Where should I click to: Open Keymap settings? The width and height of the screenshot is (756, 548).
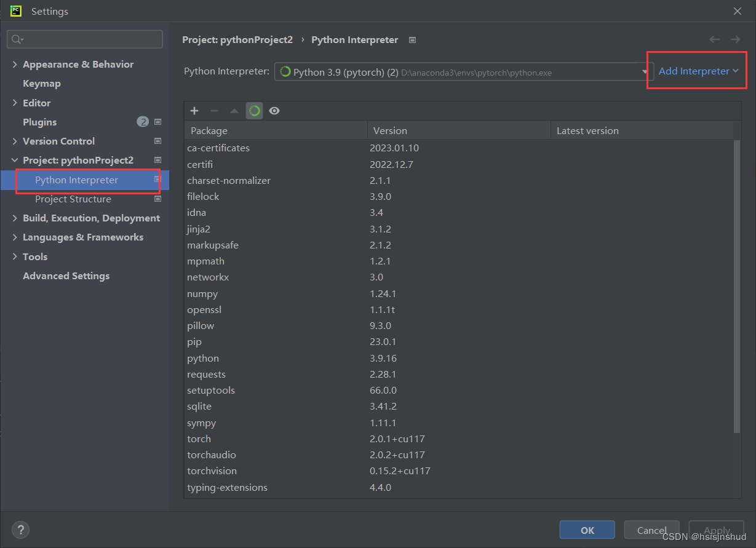pos(42,83)
